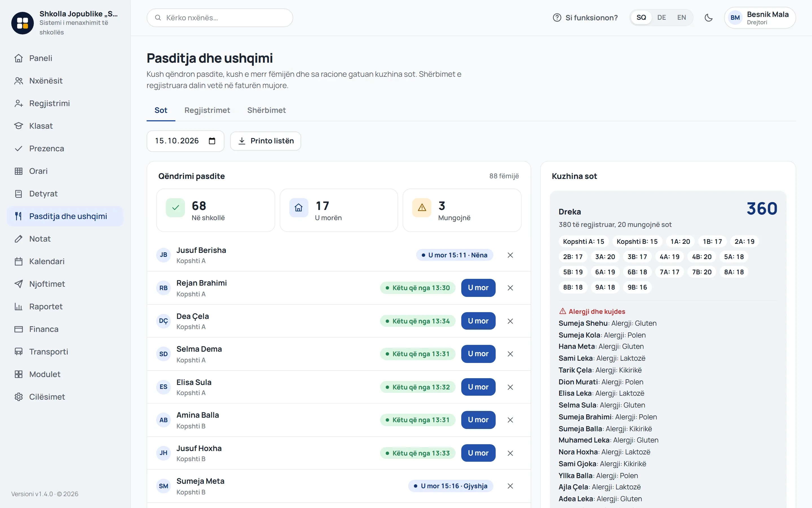Viewport: 812px width, 508px height.
Task: Open Pasditja dhe ushqimi sidebar item
Action: tap(65, 216)
